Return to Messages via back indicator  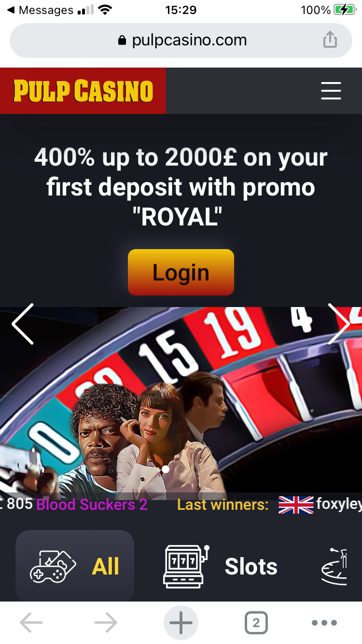click(x=40, y=10)
